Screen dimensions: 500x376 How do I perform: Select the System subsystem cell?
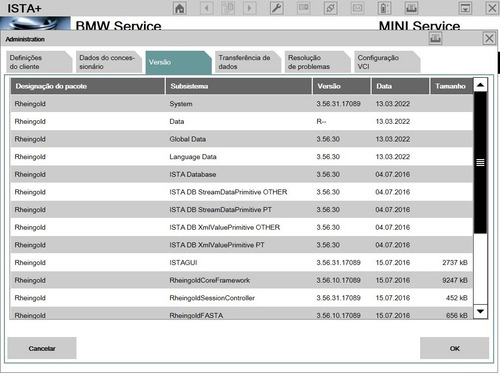point(181,104)
